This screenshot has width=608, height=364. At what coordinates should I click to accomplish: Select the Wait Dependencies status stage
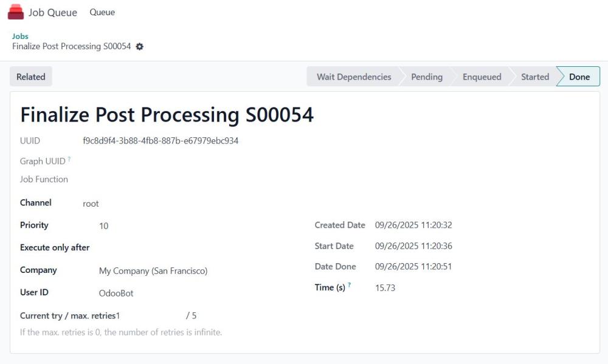coord(353,77)
